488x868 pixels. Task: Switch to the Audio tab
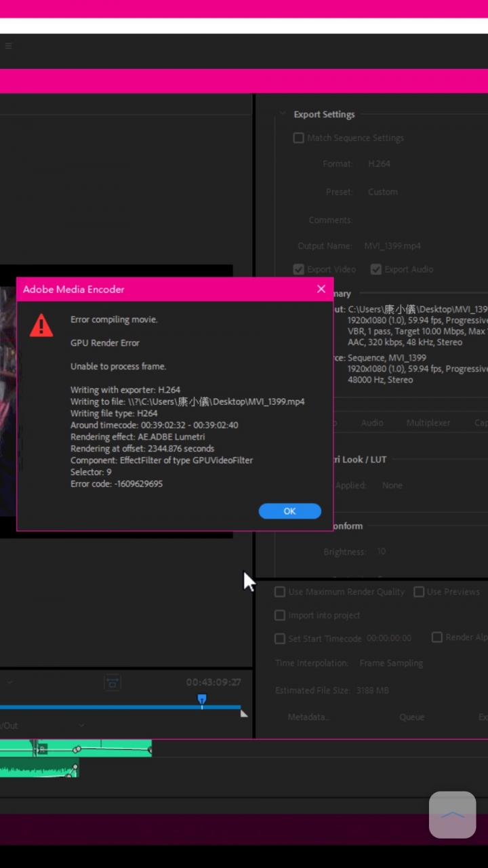pos(372,422)
